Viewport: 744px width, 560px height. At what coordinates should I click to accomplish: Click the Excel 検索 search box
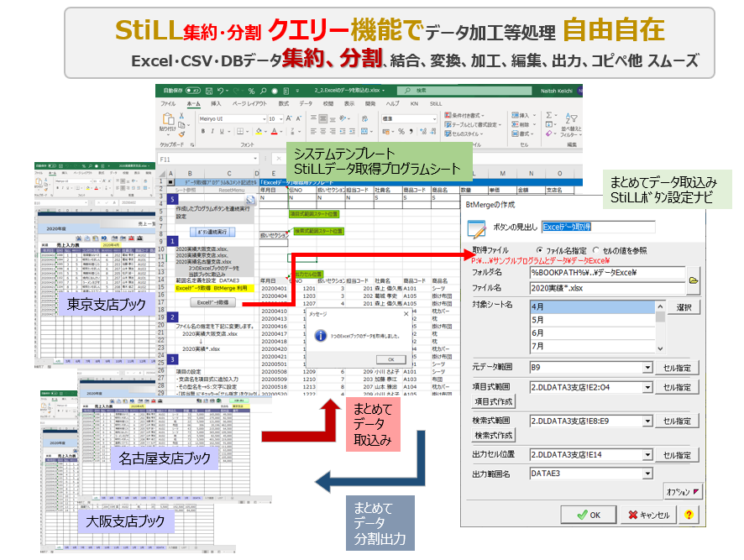464,91
